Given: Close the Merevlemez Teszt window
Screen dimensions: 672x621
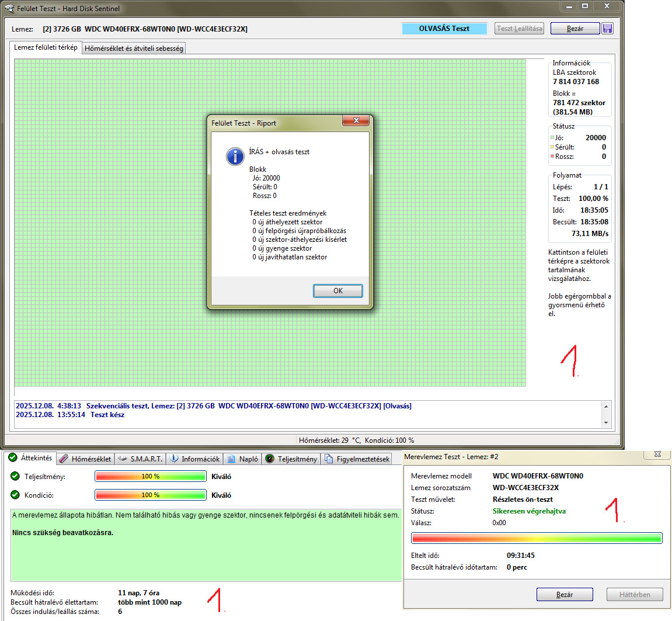Looking at the screenshot, I should 658,454.
